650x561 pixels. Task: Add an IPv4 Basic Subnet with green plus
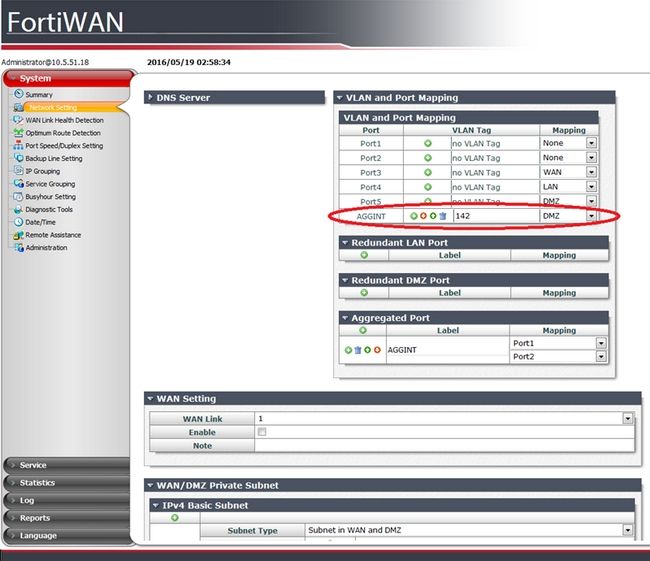coord(175,517)
